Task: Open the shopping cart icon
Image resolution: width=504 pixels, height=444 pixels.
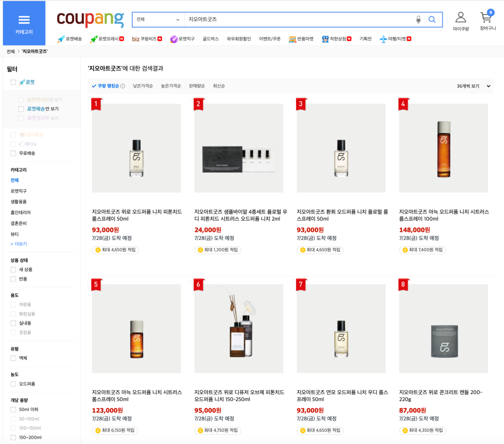Action: pyautogui.click(x=487, y=21)
